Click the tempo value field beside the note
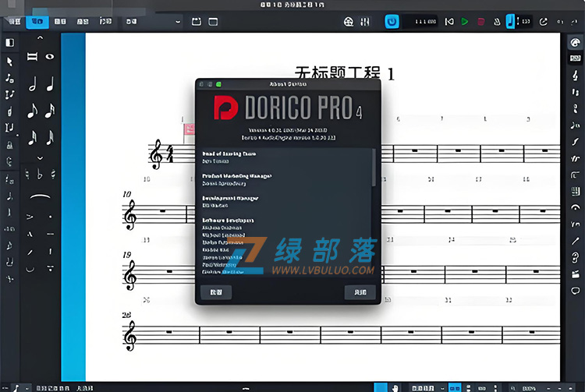This screenshot has width=585, height=392. pyautogui.click(x=524, y=22)
